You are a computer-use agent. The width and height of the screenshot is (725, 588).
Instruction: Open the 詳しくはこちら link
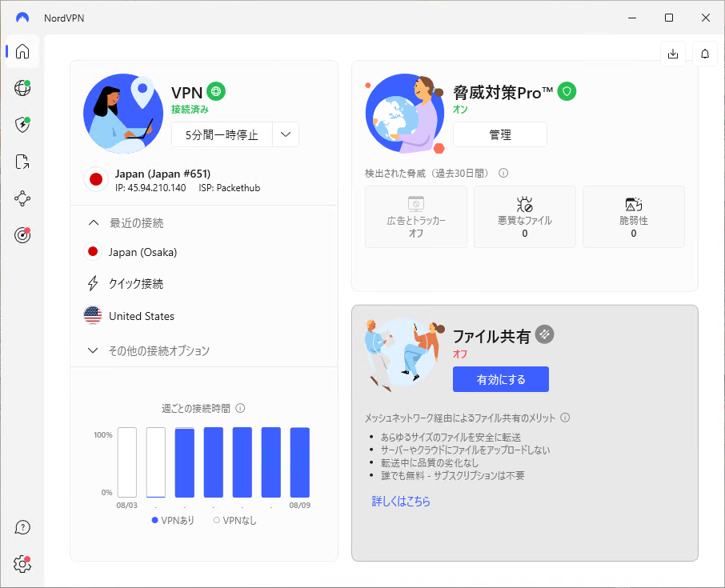pos(401,502)
